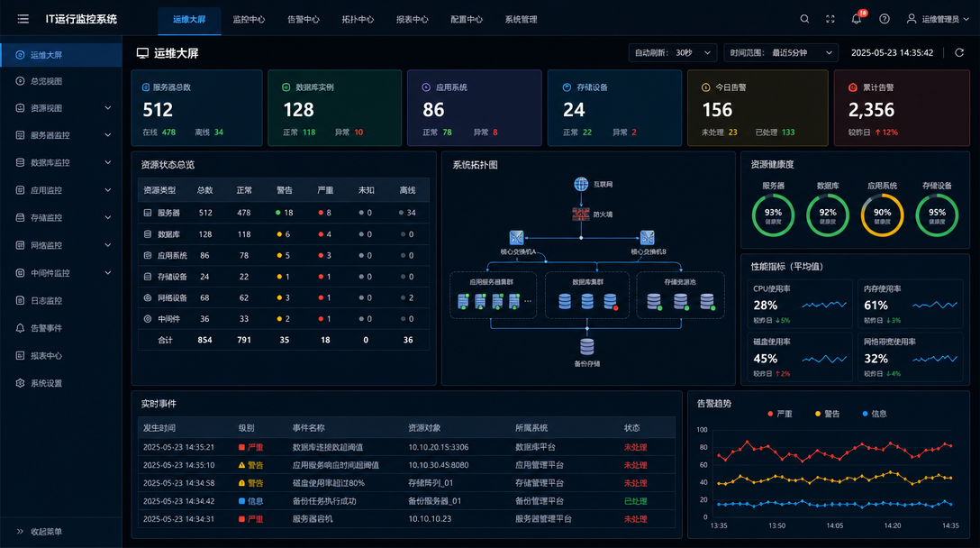Image resolution: width=980 pixels, height=548 pixels.
Task: Switch to the 运维大屏 top tab
Action: click(189, 20)
